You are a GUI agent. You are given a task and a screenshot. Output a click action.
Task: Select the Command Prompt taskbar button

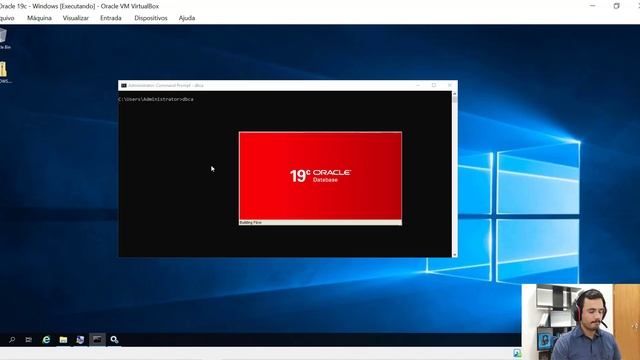(97, 340)
